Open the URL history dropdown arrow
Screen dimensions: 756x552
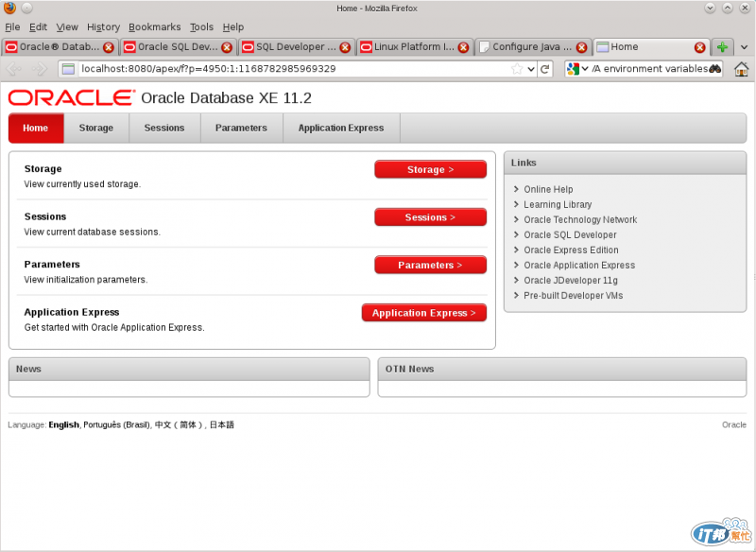coord(531,69)
